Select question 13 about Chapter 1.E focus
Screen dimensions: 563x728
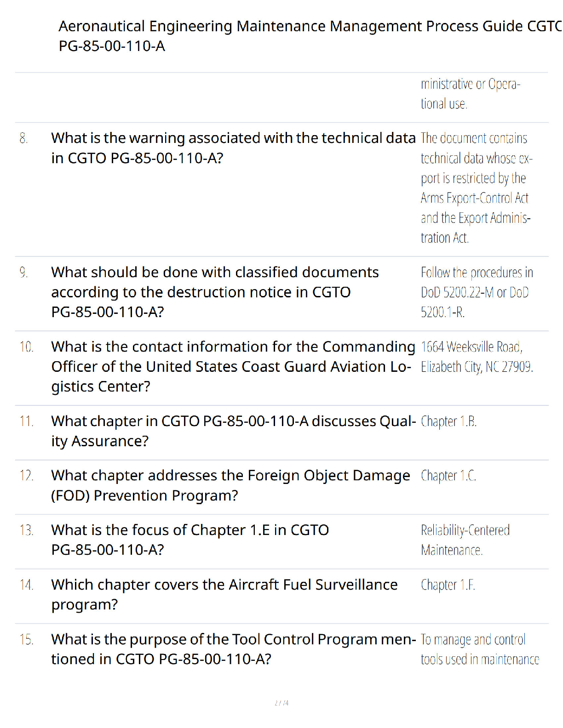tap(190, 540)
